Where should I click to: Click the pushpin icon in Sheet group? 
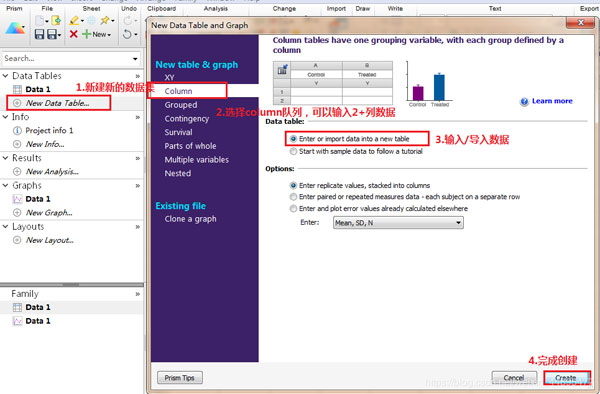coord(105,20)
